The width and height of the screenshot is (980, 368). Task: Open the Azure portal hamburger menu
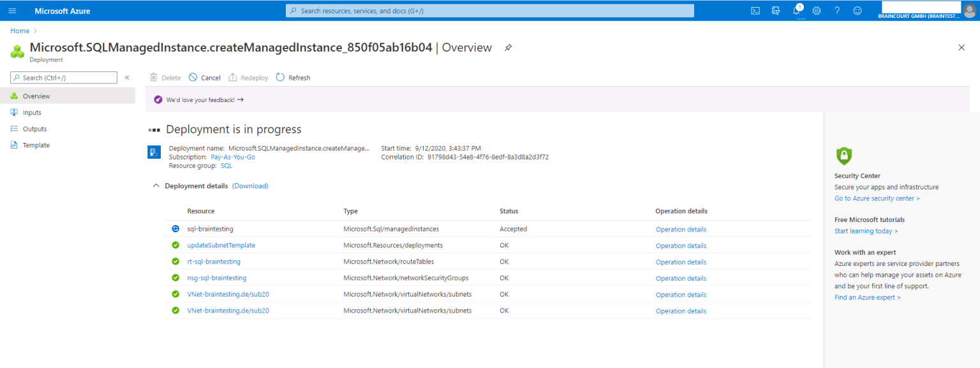click(x=12, y=11)
